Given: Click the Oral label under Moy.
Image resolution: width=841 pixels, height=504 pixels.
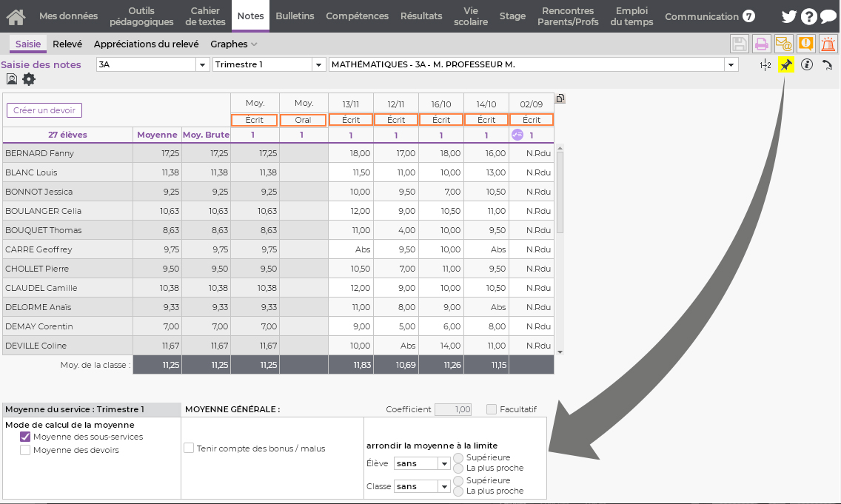Looking at the screenshot, I should coord(303,120).
